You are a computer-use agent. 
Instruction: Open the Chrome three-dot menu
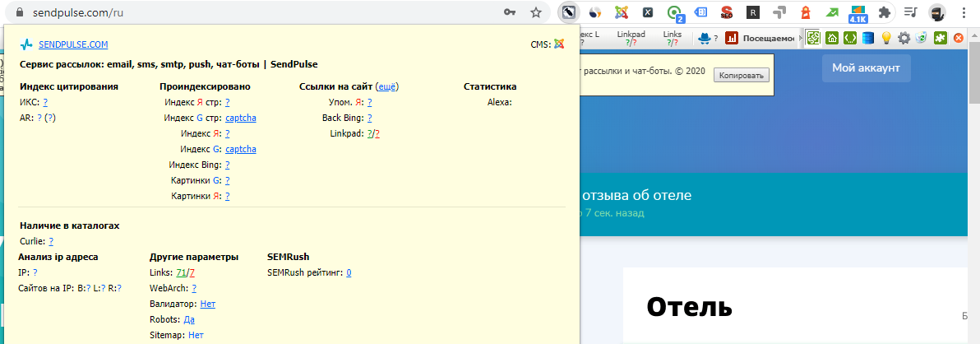[964, 12]
